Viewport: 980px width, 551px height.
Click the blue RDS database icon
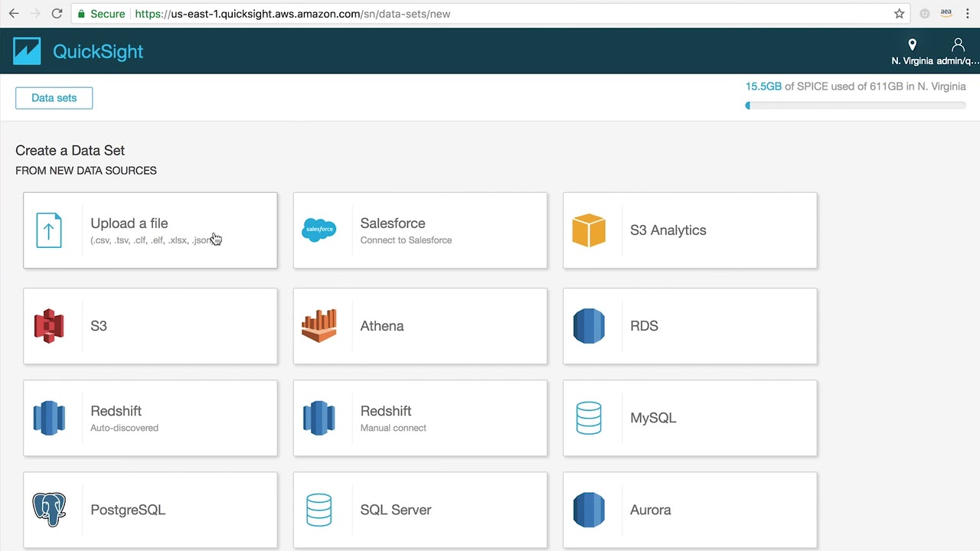click(589, 326)
